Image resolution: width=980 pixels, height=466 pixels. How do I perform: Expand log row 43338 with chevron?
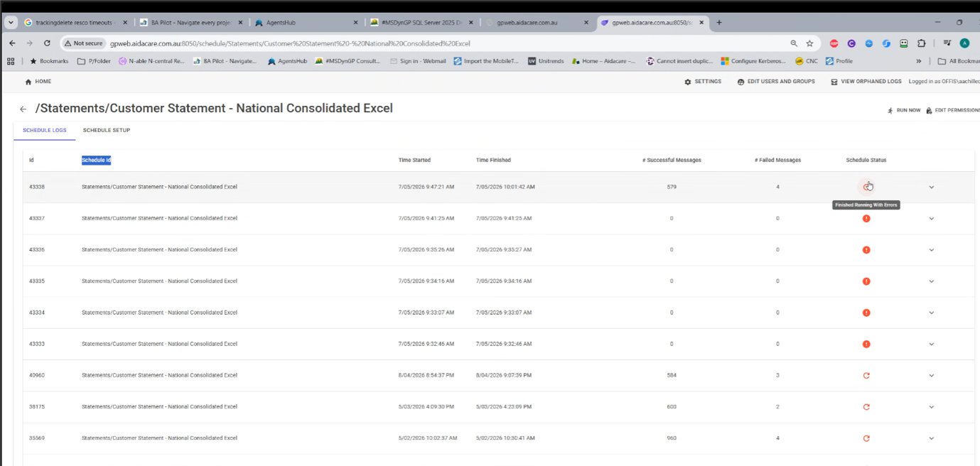click(x=932, y=187)
